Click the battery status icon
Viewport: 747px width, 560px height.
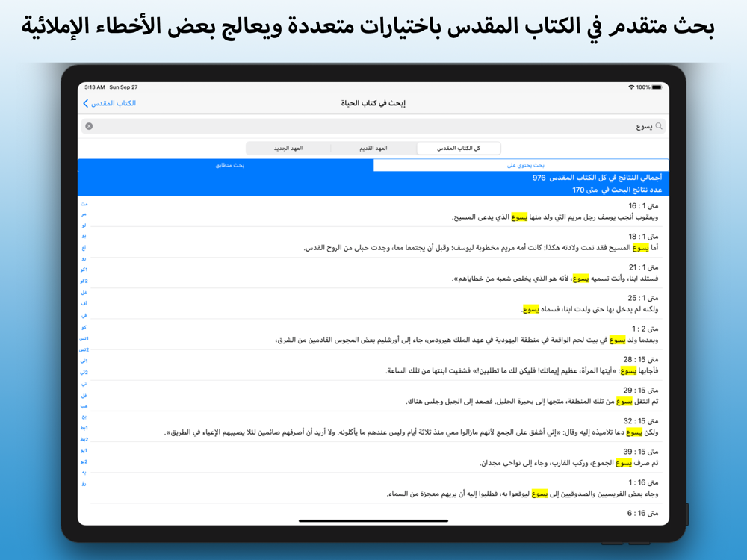(x=657, y=87)
